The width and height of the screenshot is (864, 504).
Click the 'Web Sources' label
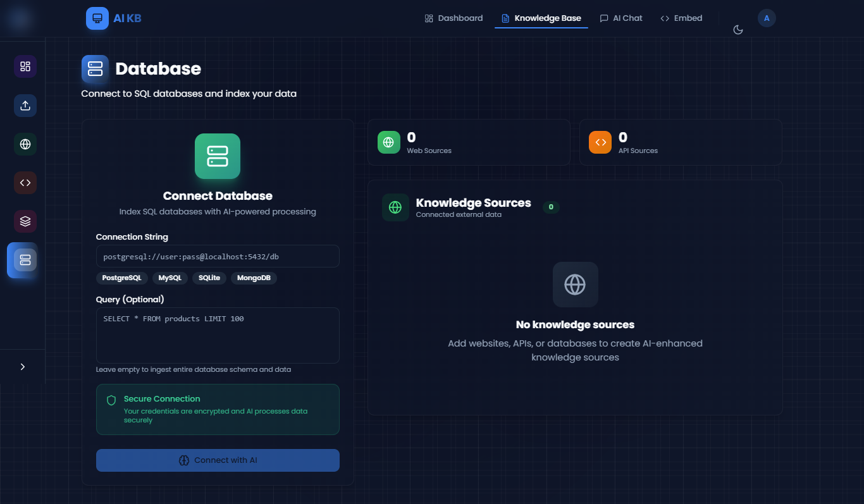[429, 151]
